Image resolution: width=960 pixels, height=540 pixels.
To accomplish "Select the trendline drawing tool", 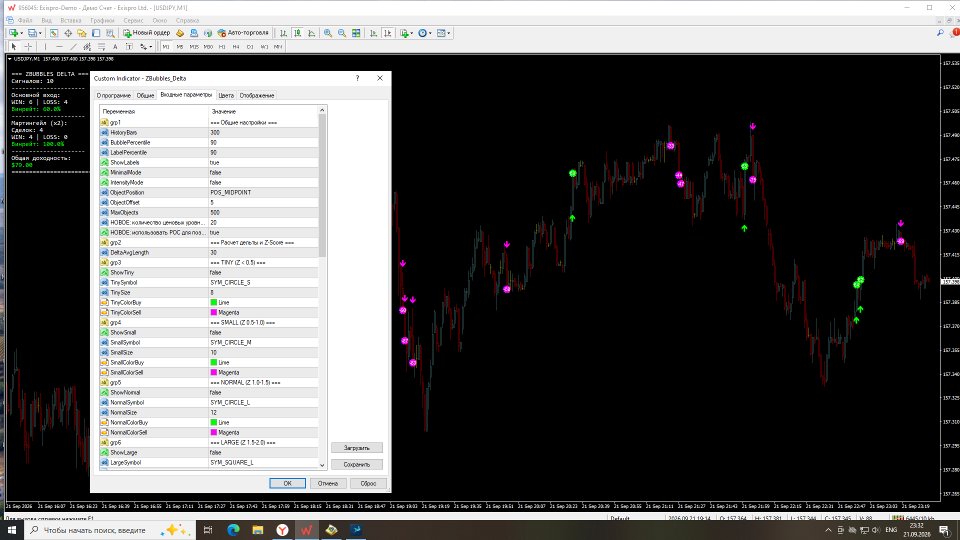I will 73,47.
